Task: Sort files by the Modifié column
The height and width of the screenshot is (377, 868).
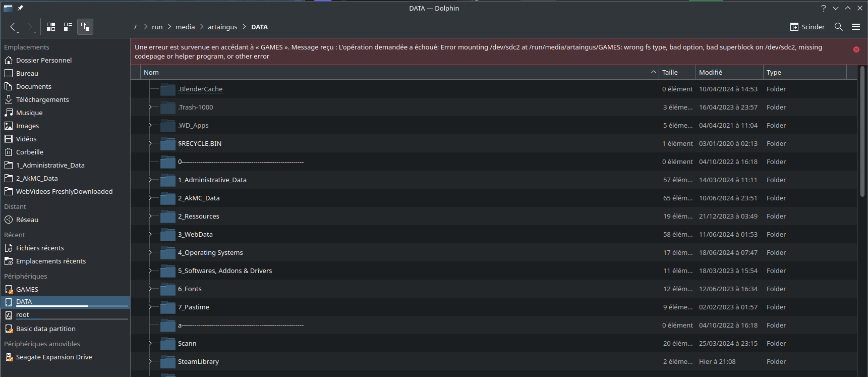Action: click(x=728, y=72)
